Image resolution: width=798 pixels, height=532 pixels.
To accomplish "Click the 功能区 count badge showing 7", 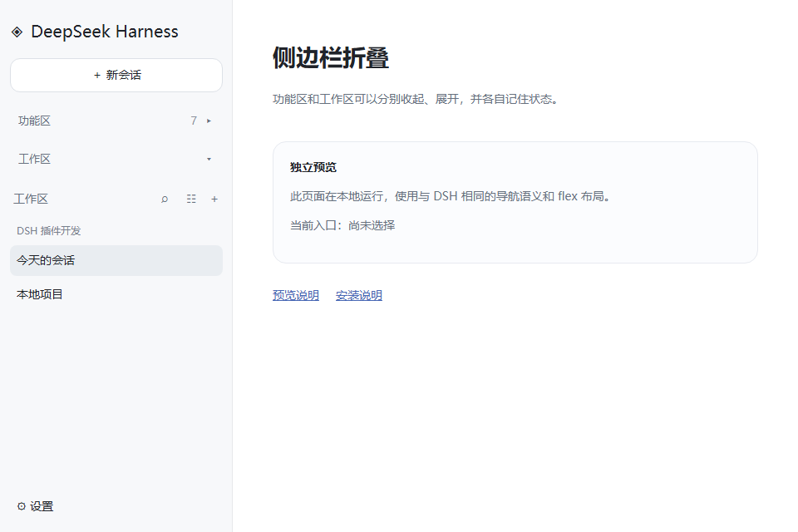I will pos(194,121).
